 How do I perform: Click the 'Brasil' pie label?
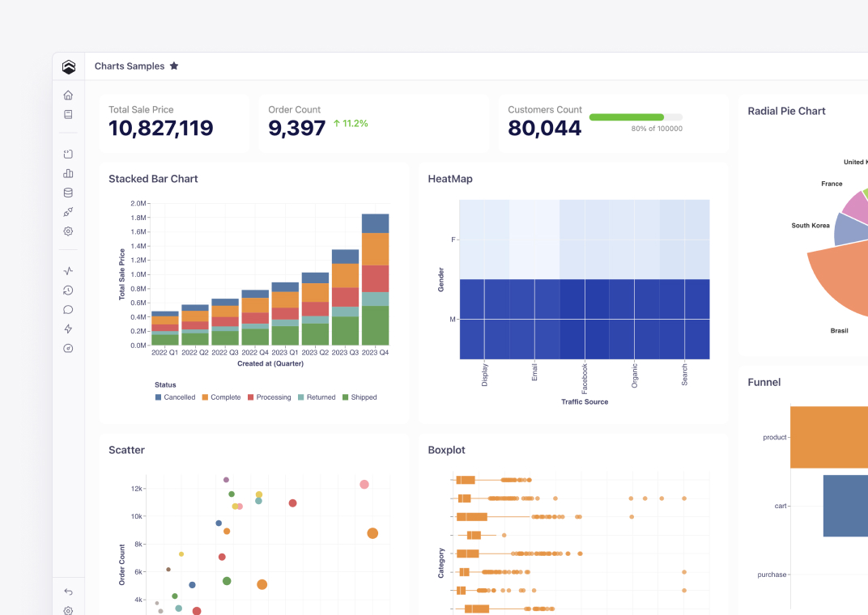(839, 331)
